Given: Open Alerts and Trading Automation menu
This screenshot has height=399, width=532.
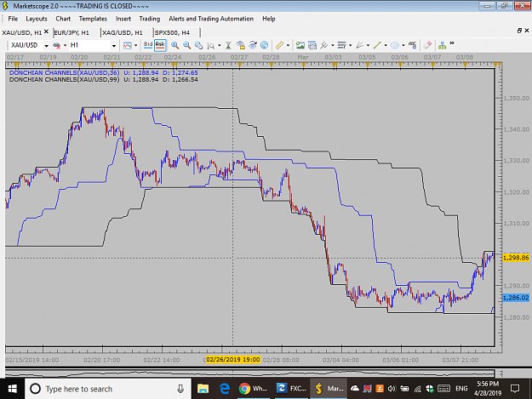Looking at the screenshot, I should [211, 19].
